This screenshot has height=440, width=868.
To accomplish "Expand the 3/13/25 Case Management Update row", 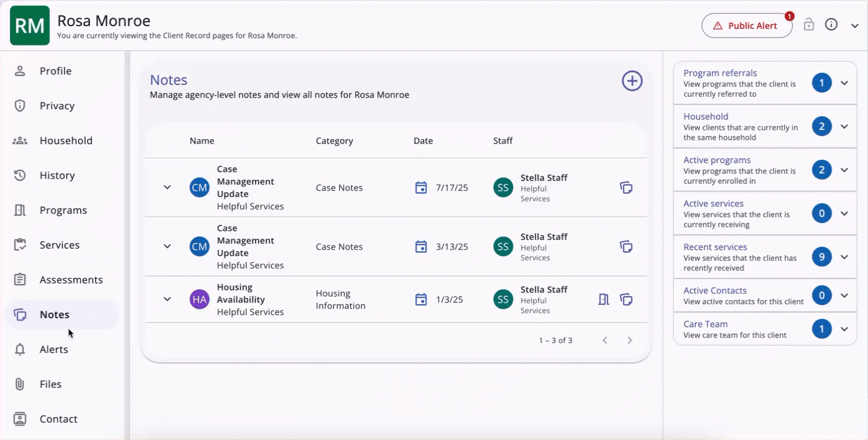I will tap(167, 246).
